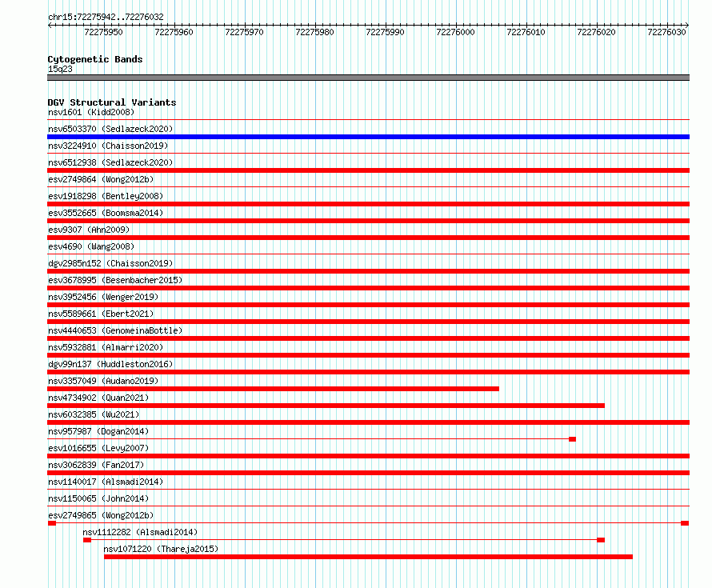Click nsv957987 (Dogan2014) label
Viewport: 712px width, 588px height.
pos(98,431)
